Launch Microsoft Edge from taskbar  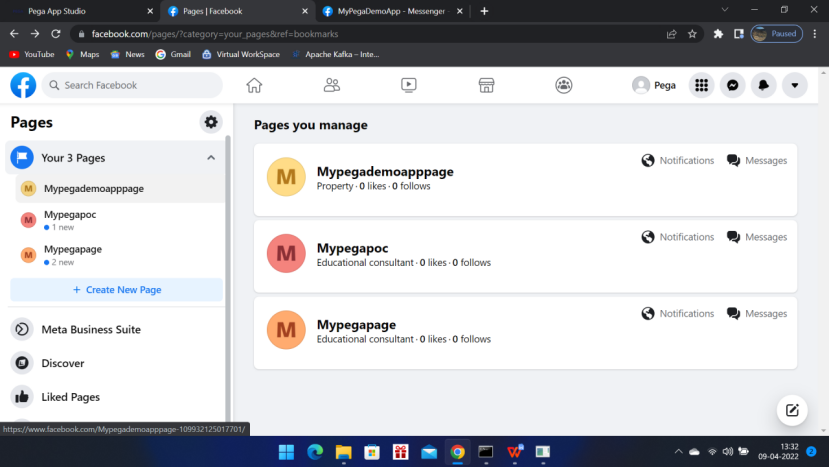(x=315, y=452)
